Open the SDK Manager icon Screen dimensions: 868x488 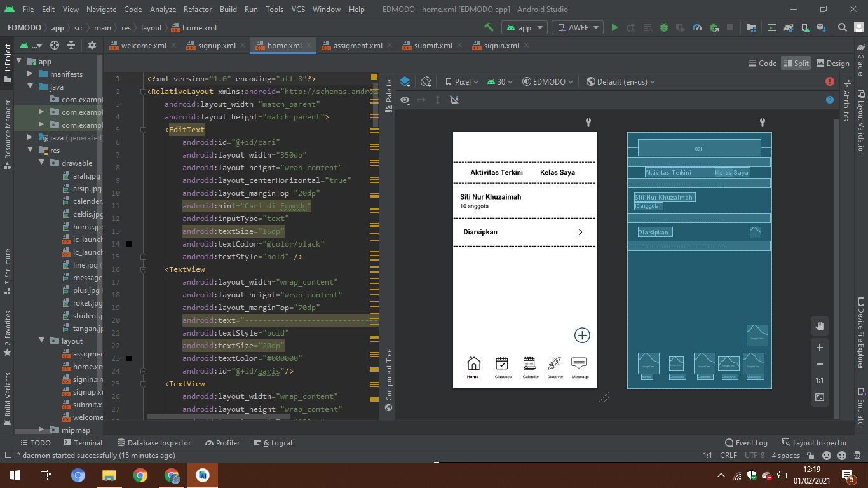pos(822,27)
